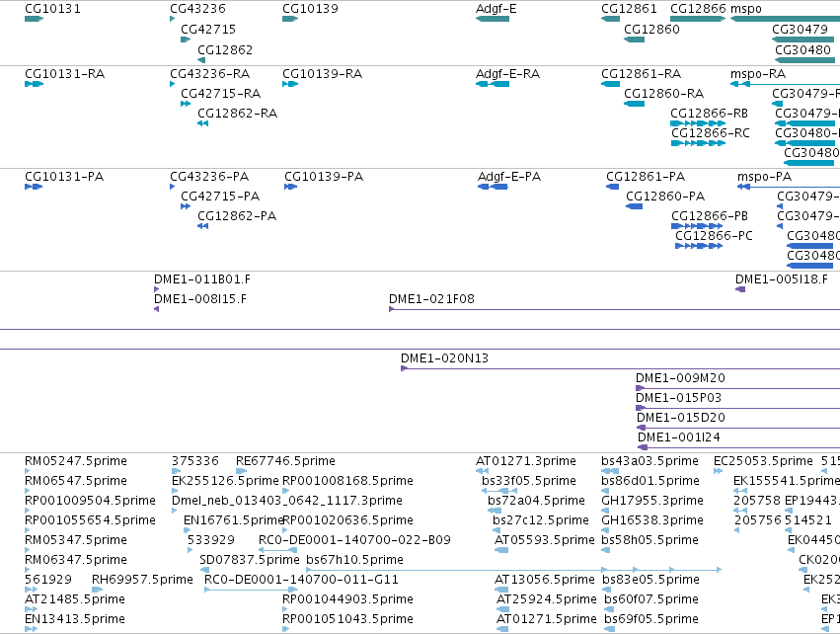Select the CG42715-PA protein label
The height and width of the screenshot is (634, 840).
[220, 197]
